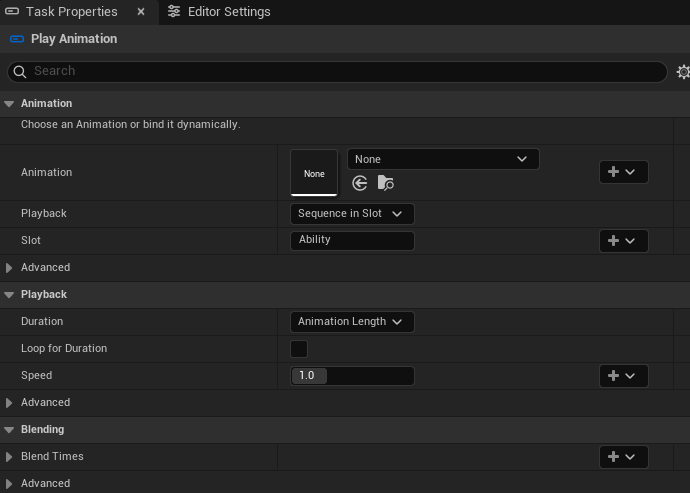Viewport: 690px width, 493px height.
Task: Collapse the Blending section
Action: (9, 430)
